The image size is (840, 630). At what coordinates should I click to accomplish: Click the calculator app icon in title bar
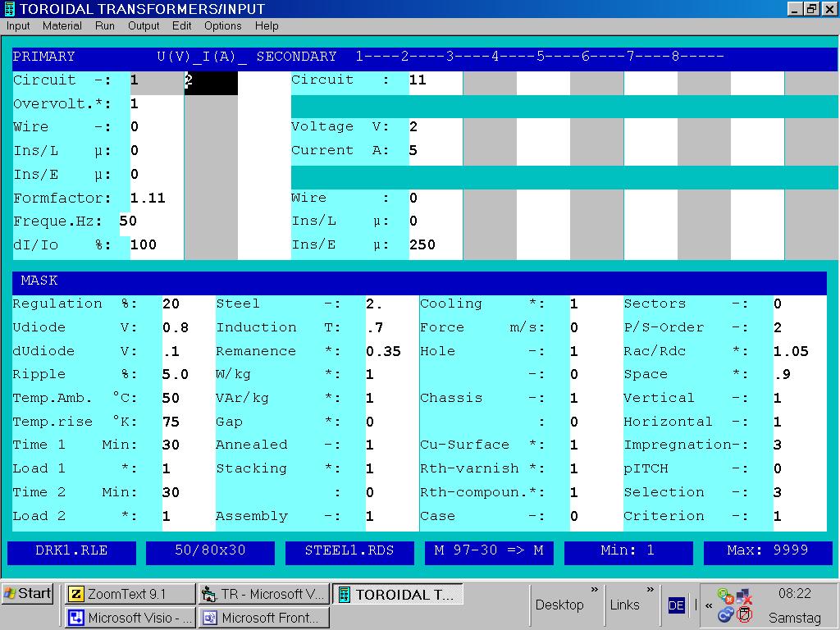pos(9,9)
